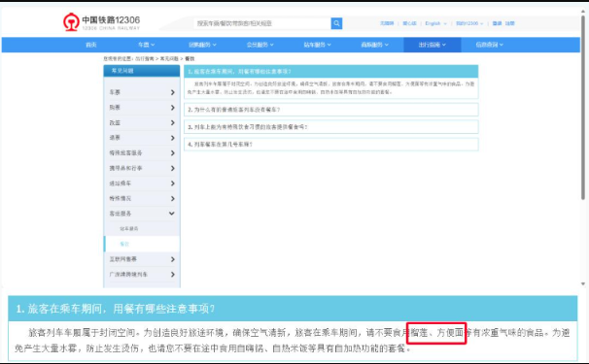Open the English language dropdown
Viewport: 589px width, 364px height.
coord(435,23)
